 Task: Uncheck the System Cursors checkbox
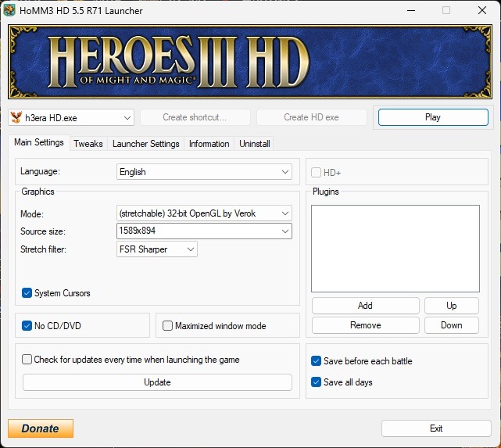(27, 293)
